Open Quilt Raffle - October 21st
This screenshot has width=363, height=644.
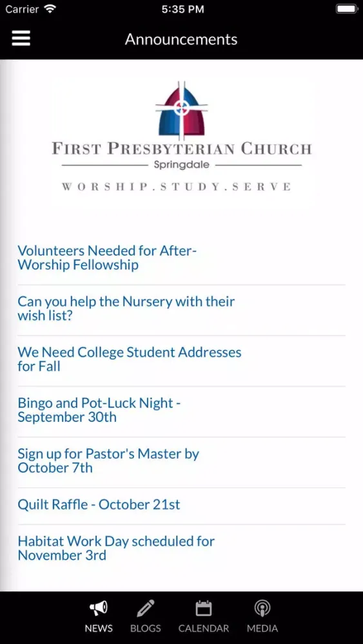(181, 504)
